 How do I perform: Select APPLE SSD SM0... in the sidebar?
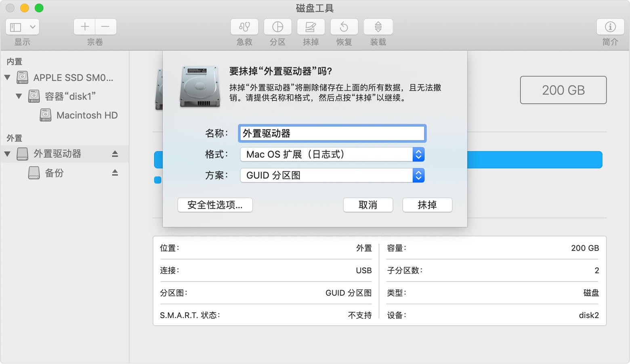[65, 77]
